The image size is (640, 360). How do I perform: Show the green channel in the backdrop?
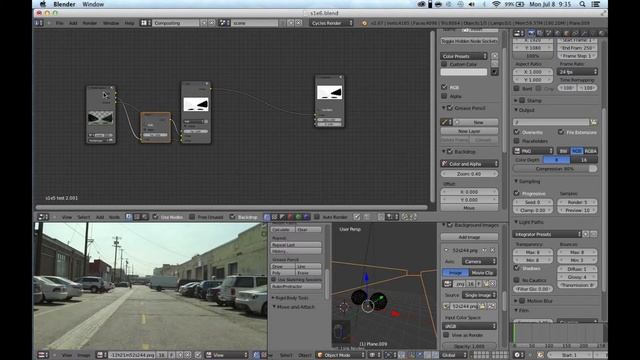pyautogui.click(x=298, y=217)
